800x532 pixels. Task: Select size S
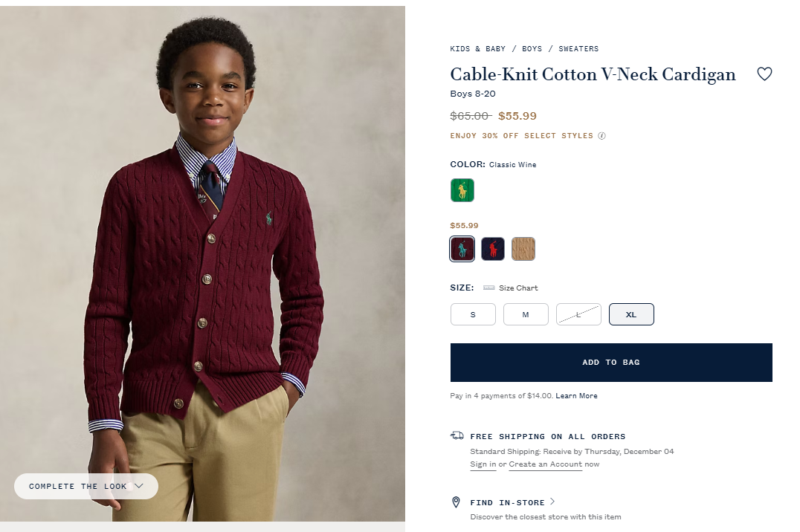click(473, 314)
